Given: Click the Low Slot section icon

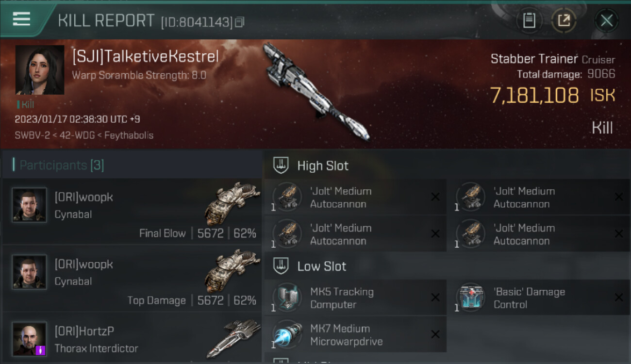Looking at the screenshot, I should point(282,266).
